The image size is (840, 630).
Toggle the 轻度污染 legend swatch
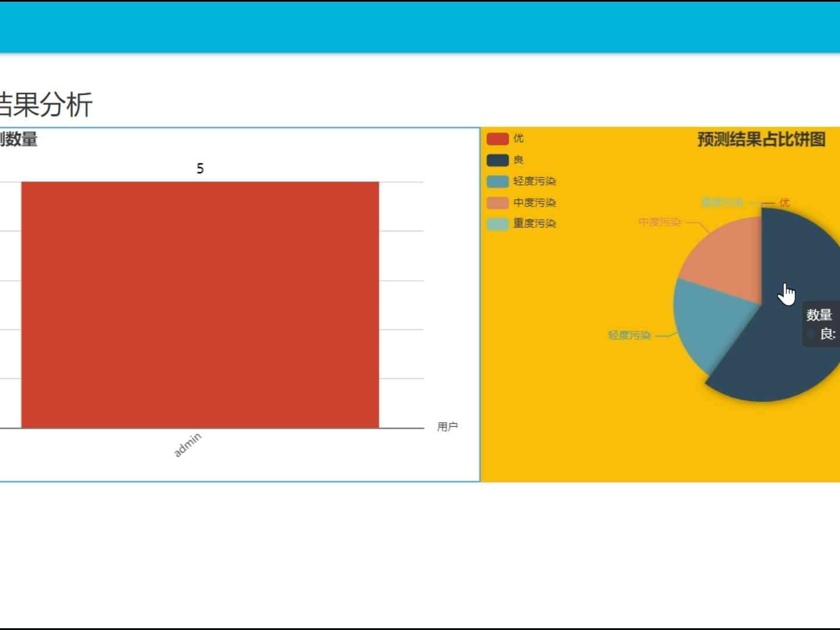[498, 181]
